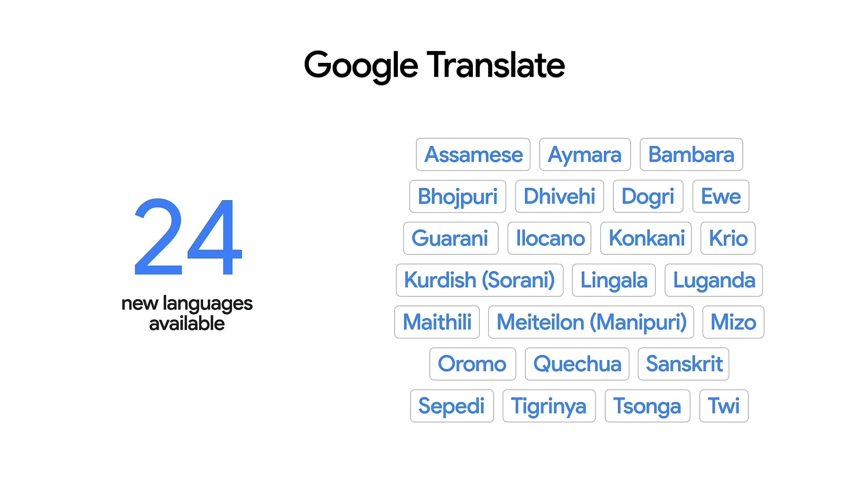Select the Dhivehi language chip
The image size is (868, 488).
tap(559, 197)
